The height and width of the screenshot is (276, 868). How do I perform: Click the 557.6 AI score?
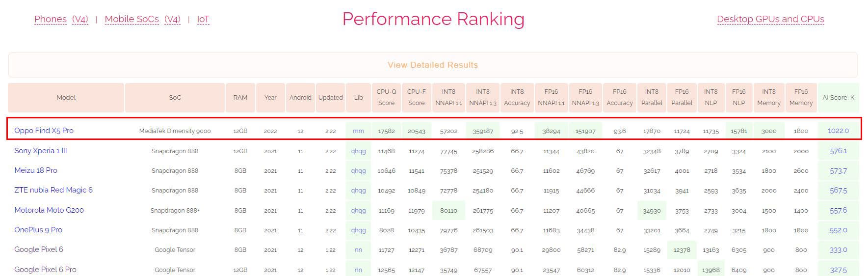click(838, 210)
